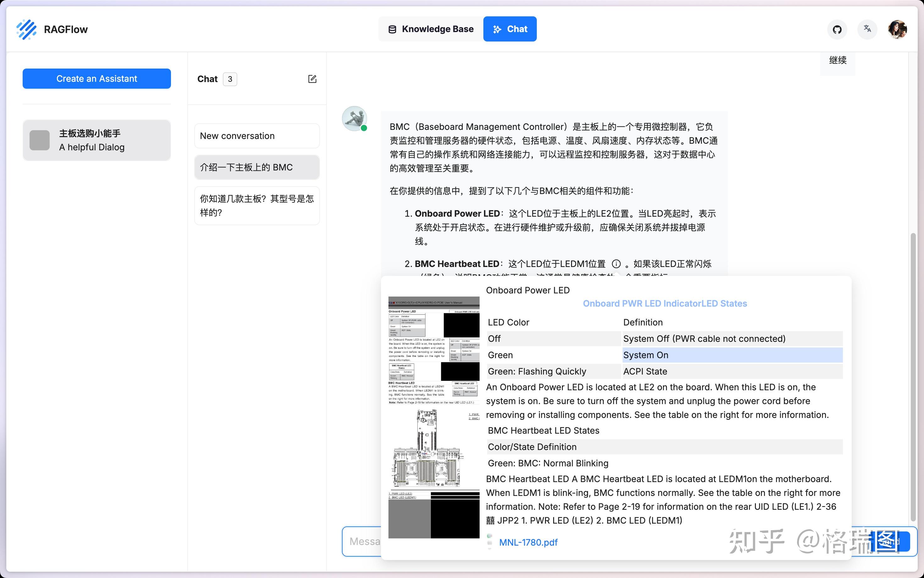924x578 pixels.
Task: Click the Create an Assistant button
Action: 96,79
